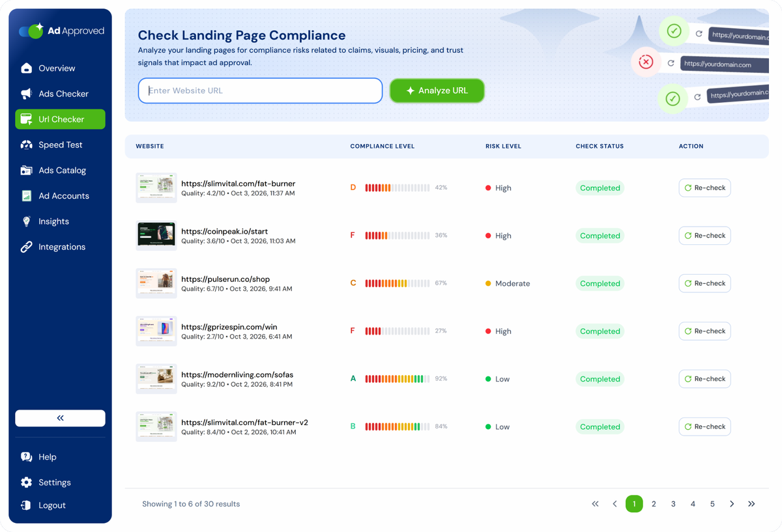Open the Speed Test section
Screen dimensions: 782x532
pos(60,145)
